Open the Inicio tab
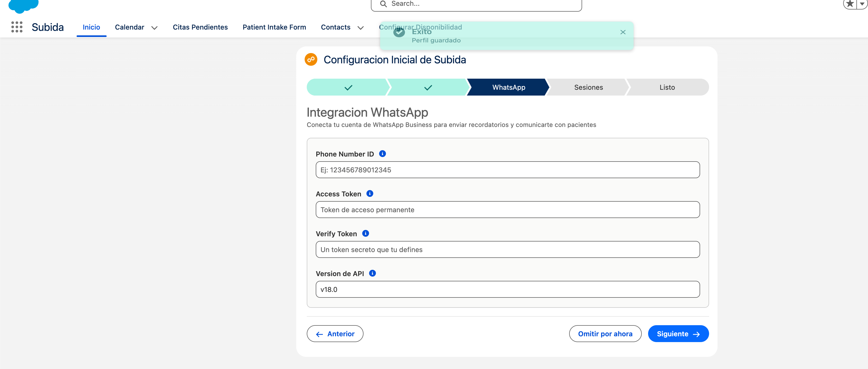This screenshot has height=369, width=868. (x=91, y=27)
